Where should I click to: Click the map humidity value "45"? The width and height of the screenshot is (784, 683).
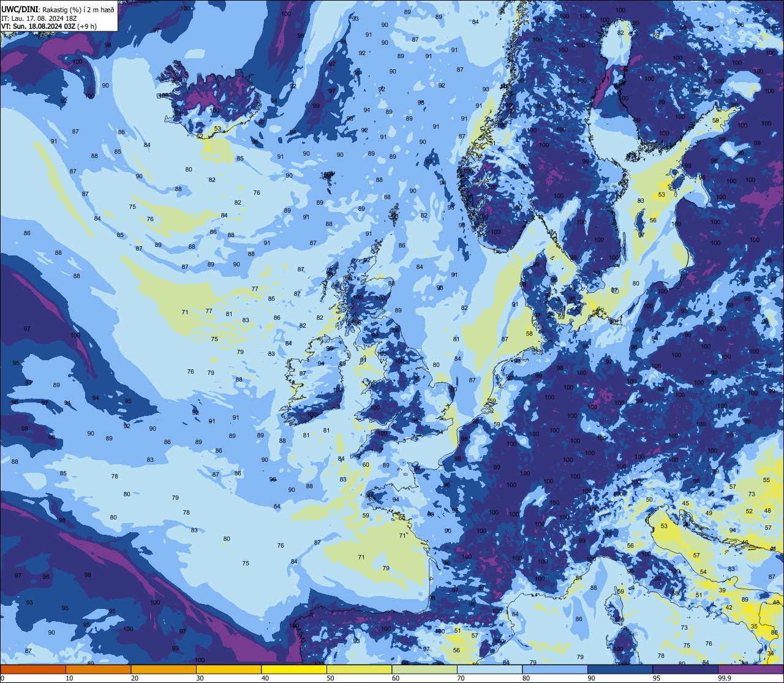coord(685,504)
